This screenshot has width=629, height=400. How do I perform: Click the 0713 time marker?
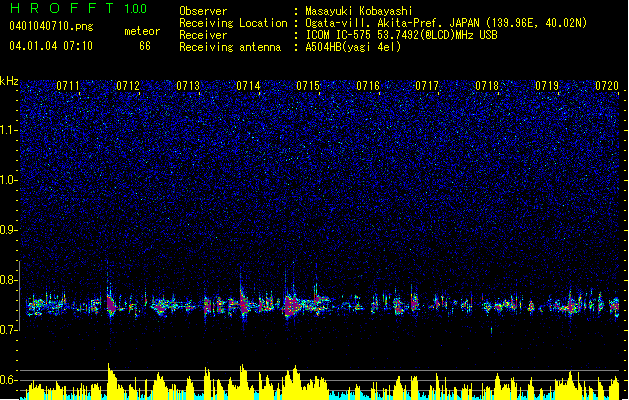tap(188, 86)
